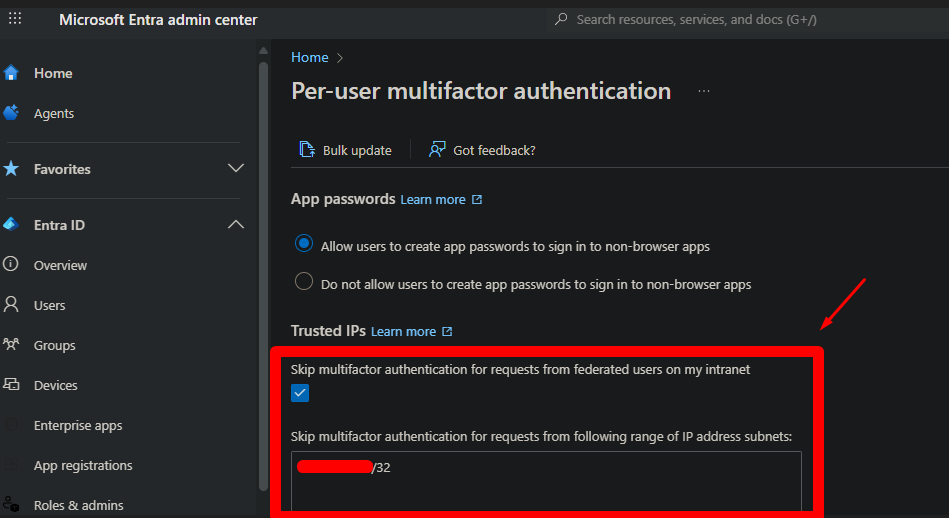Open the app launcher waffle icon

(15, 19)
